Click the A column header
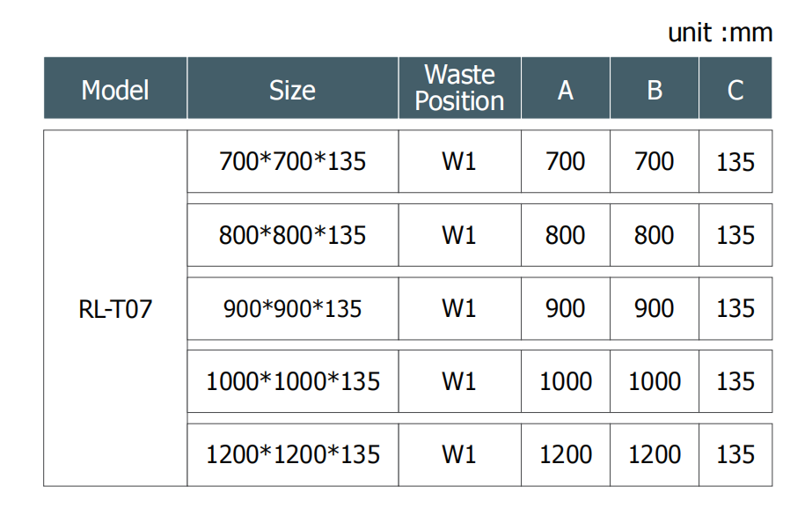The image size is (812, 523). pos(566,89)
